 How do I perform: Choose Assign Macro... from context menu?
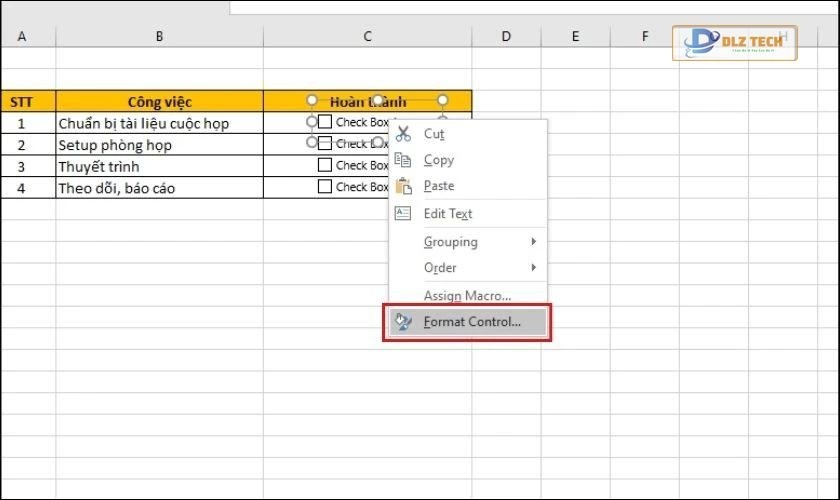coord(467,296)
